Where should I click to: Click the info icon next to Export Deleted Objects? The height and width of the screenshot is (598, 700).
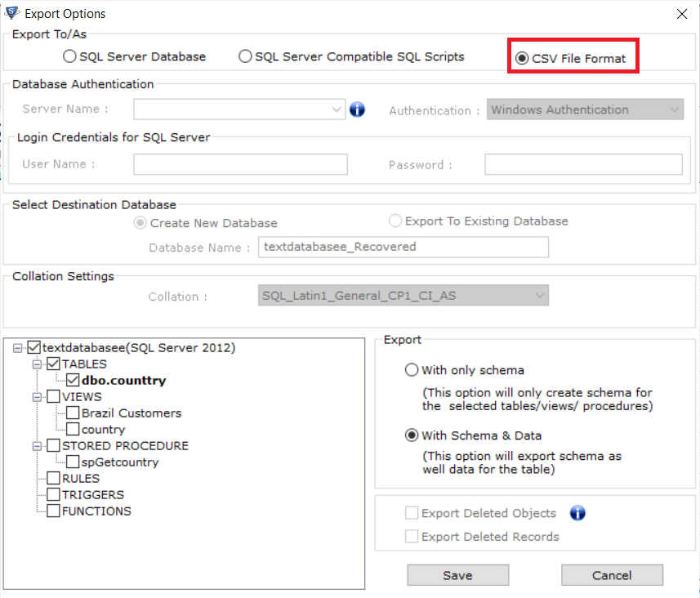pos(577,513)
